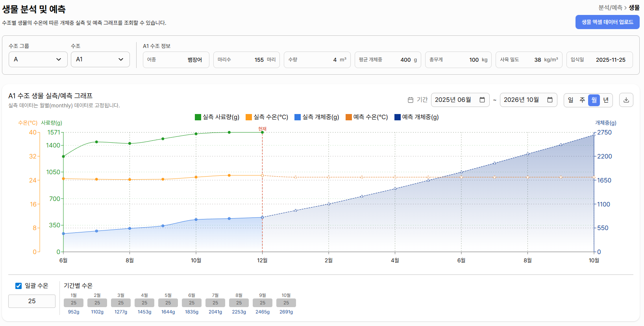Click the 분석/예측 breadcrumb link
This screenshot has width=644, height=326.
[610, 7]
